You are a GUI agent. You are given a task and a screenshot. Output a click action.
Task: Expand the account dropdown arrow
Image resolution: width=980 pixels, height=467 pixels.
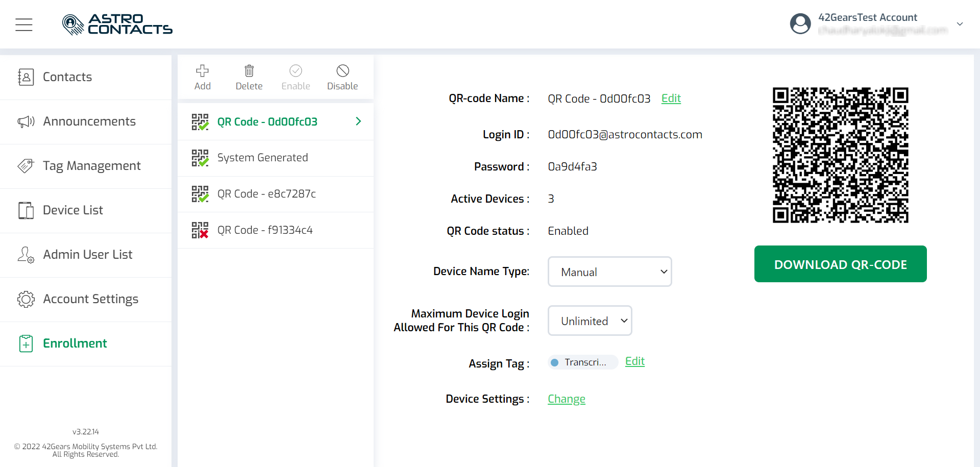960,24
